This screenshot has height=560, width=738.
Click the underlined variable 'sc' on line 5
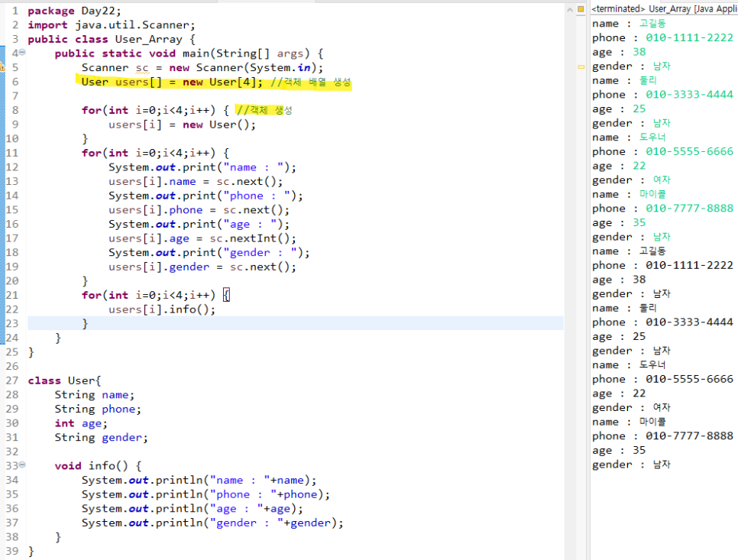point(141,68)
